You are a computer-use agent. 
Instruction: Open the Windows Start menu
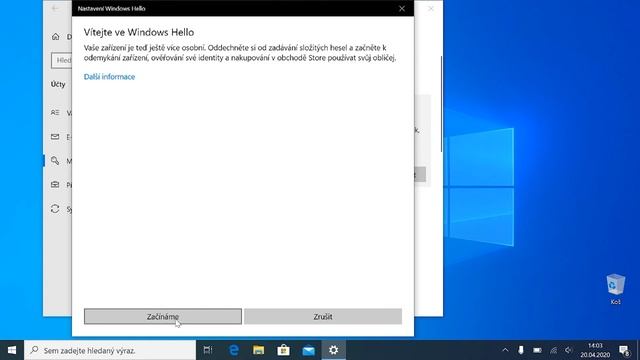(12, 350)
